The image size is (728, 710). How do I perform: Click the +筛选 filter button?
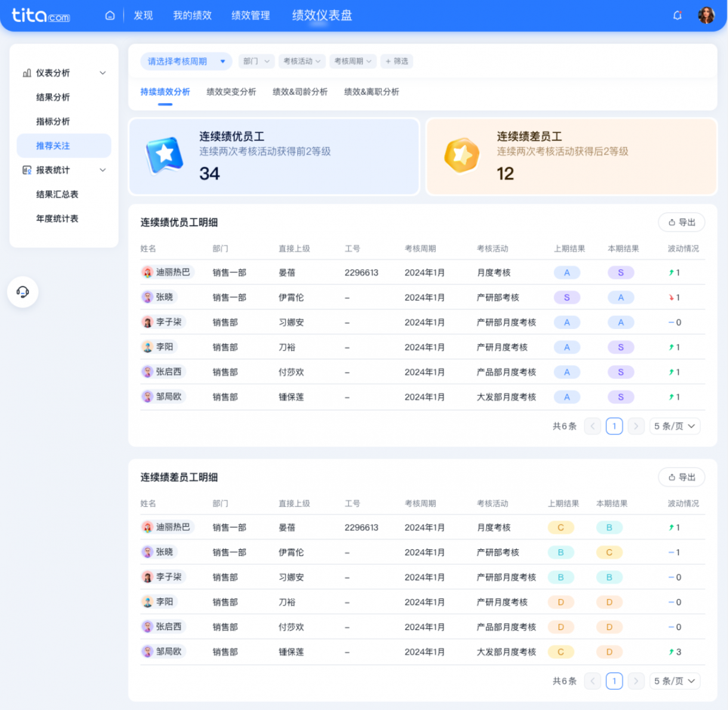[x=397, y=61]
